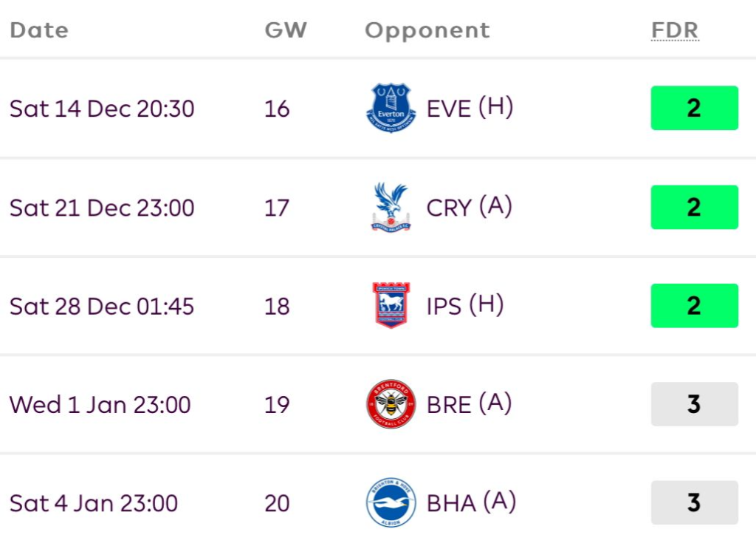
Task: Select the EVE (H) opponent text
Action: (470, 108)
